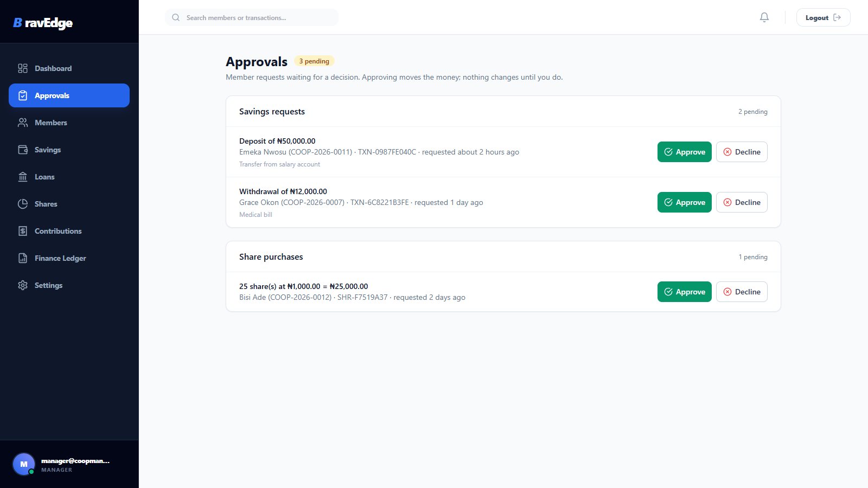Viewport: 868px width, 488px height.
Task: Click the Savings requests heading
Action: (272, 112)
